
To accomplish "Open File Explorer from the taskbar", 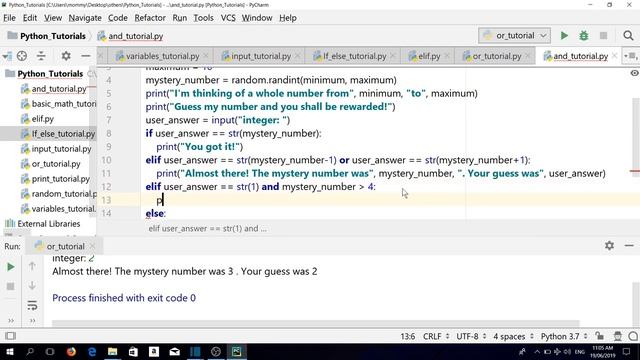I will coord(112,351).
